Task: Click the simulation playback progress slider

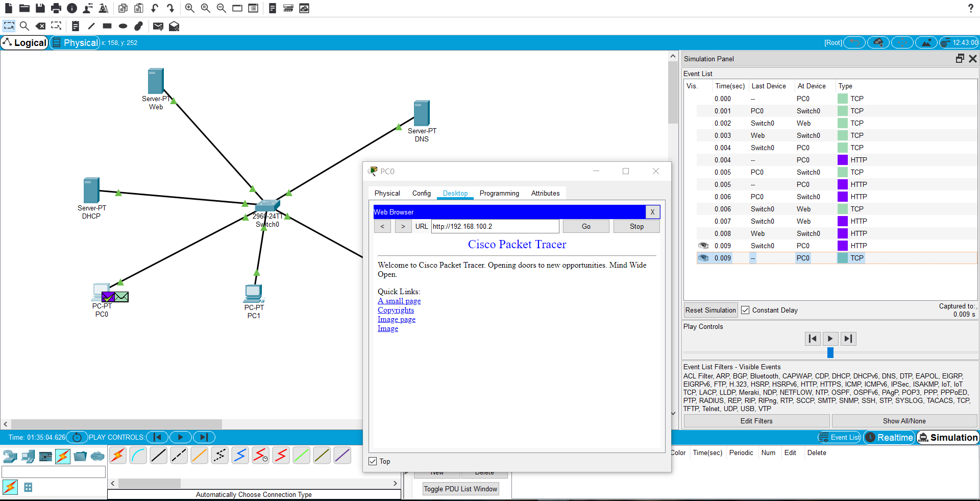Action: click(830, 352)
